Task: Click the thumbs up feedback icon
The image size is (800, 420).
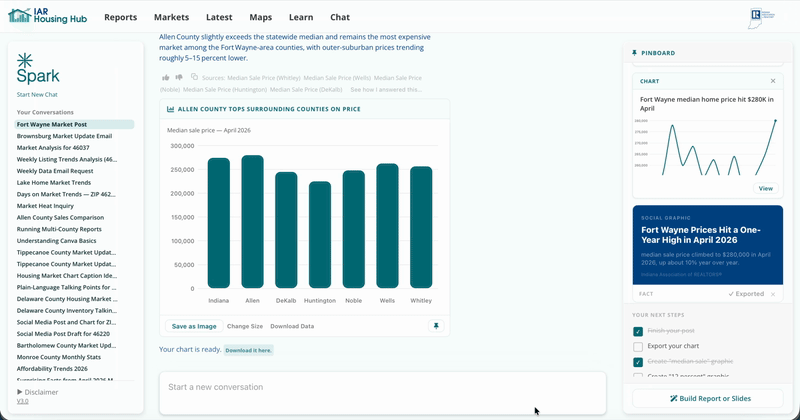Action: point(166,78)
